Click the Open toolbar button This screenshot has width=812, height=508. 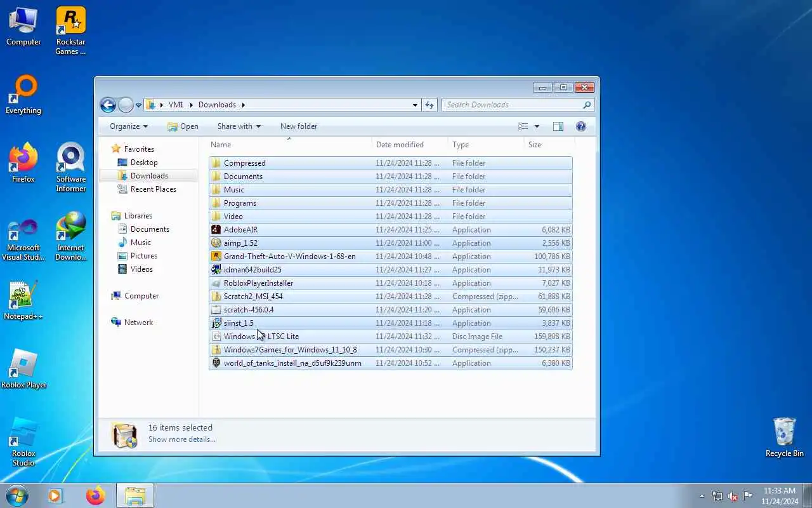[183, 126]
